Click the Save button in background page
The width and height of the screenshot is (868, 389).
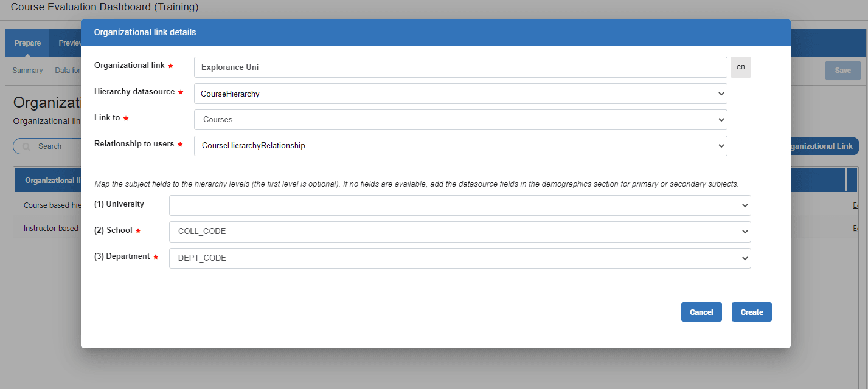(842, 71)
